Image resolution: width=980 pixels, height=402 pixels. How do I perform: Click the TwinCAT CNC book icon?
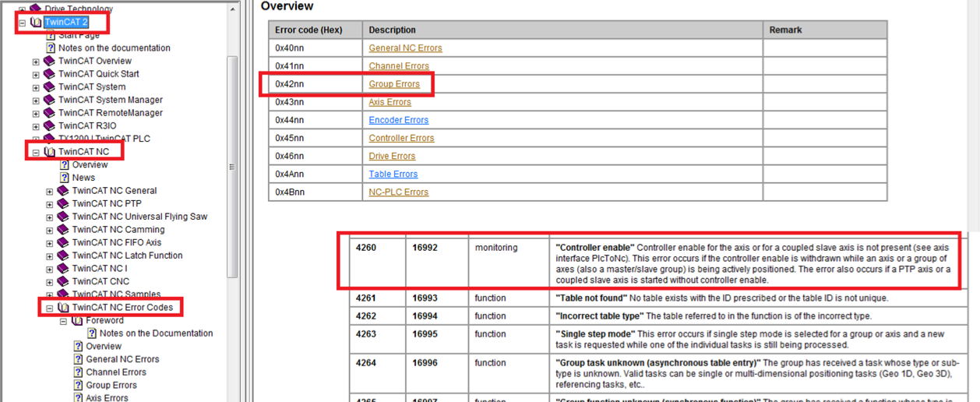click(x=63, y=281)
